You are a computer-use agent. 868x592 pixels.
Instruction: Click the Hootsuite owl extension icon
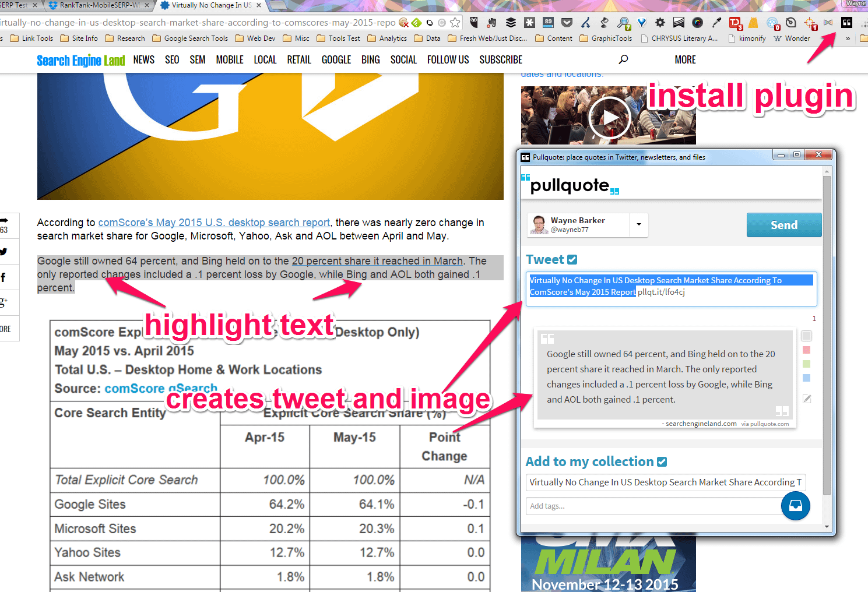(x=474, y=23)
